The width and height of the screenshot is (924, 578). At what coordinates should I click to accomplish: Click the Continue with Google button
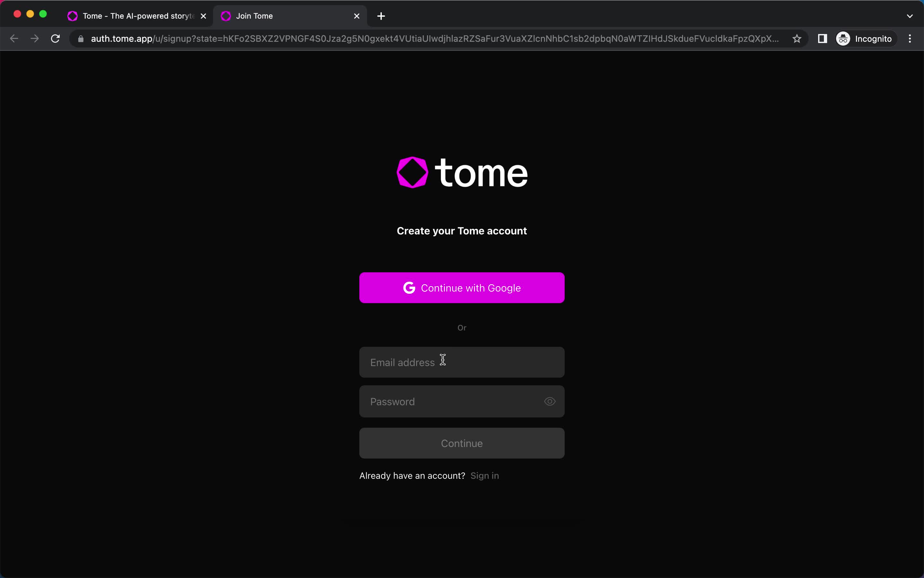coord(462,288)
